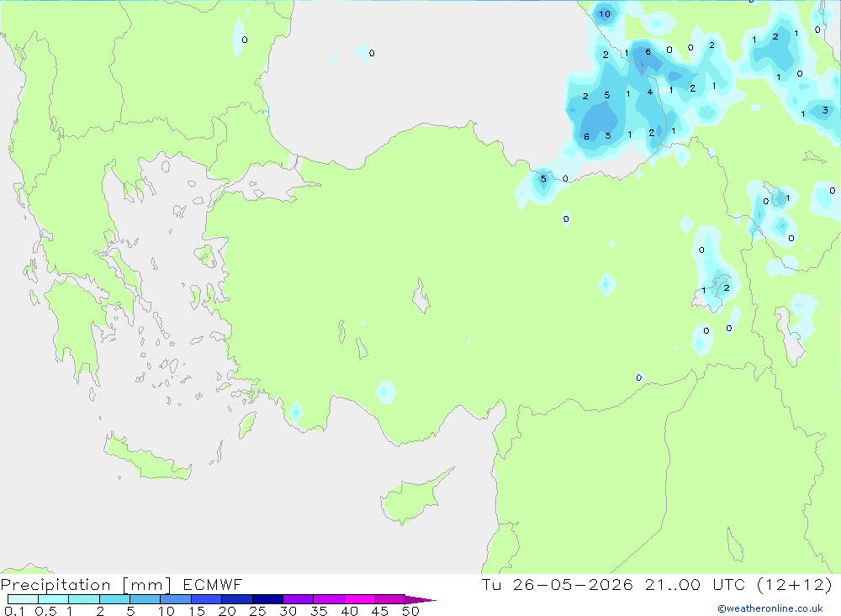Viewport: 841px width, 616px height.
Task: Click the "Precipitation [mm]" title text
Action: point(87,585)
